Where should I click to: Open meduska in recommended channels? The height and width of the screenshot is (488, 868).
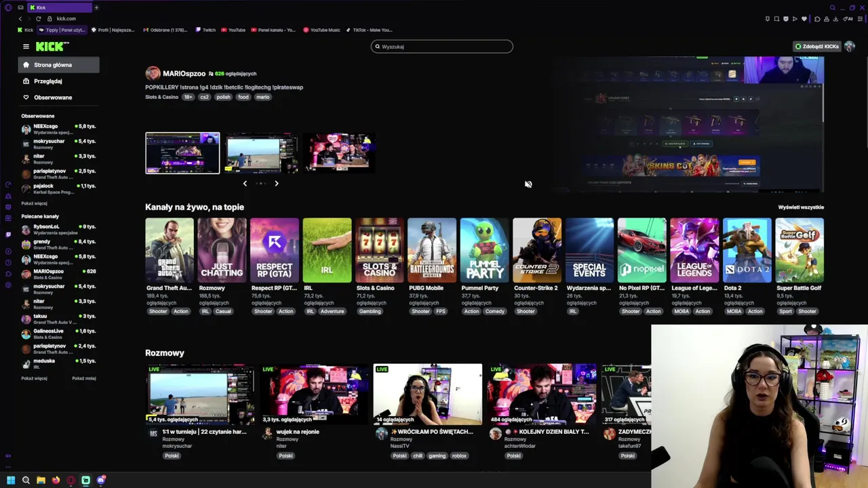tap(58, 363)
